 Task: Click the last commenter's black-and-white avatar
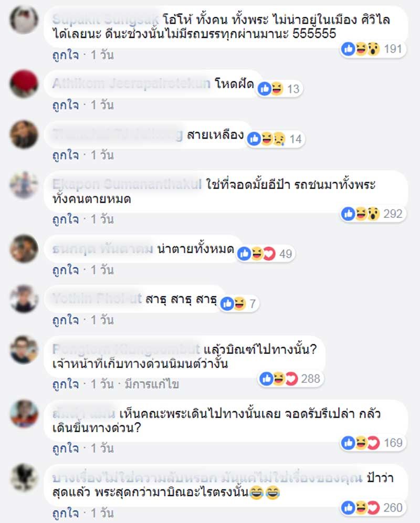[x=24, y=477]
